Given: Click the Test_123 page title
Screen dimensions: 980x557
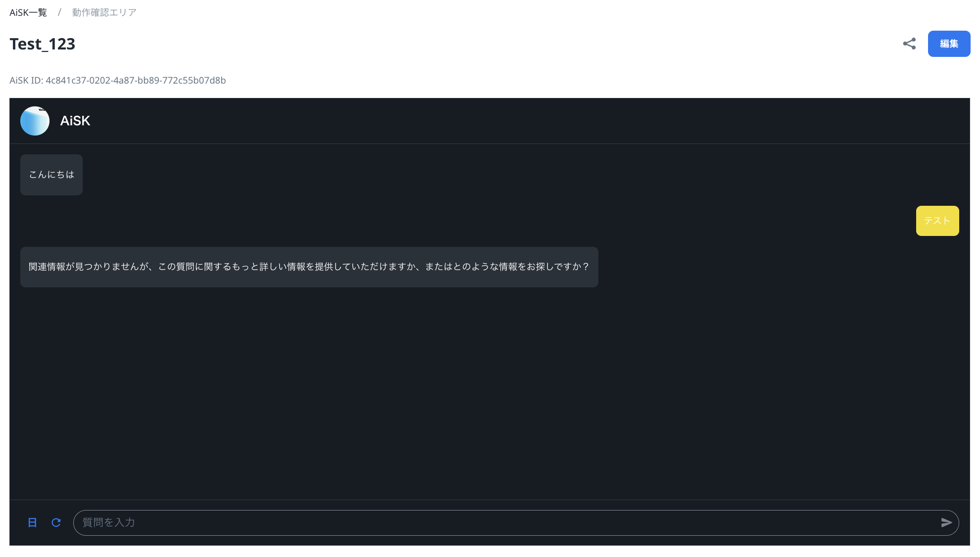Looking at the screenshot, I should 43,44.
